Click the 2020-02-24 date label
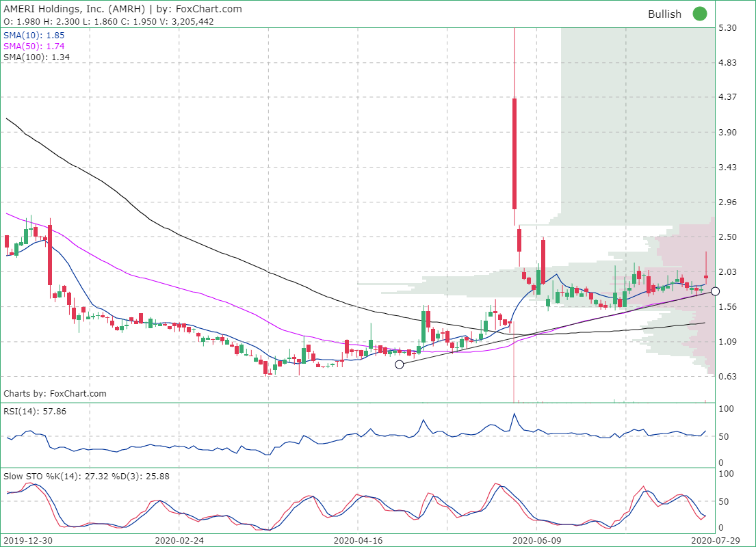Image resolution: width=756 pixels, height=547 pixels. 179,540
